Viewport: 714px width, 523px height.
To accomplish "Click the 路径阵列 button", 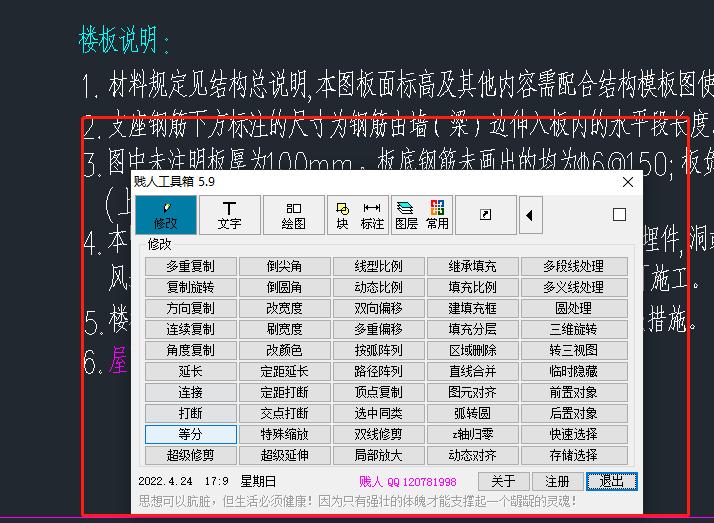I will tap(379, 371).
